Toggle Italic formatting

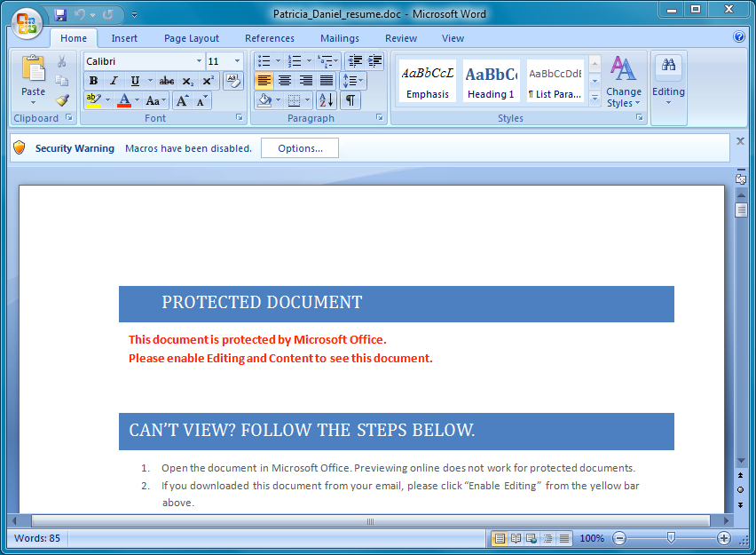(114, 81)
